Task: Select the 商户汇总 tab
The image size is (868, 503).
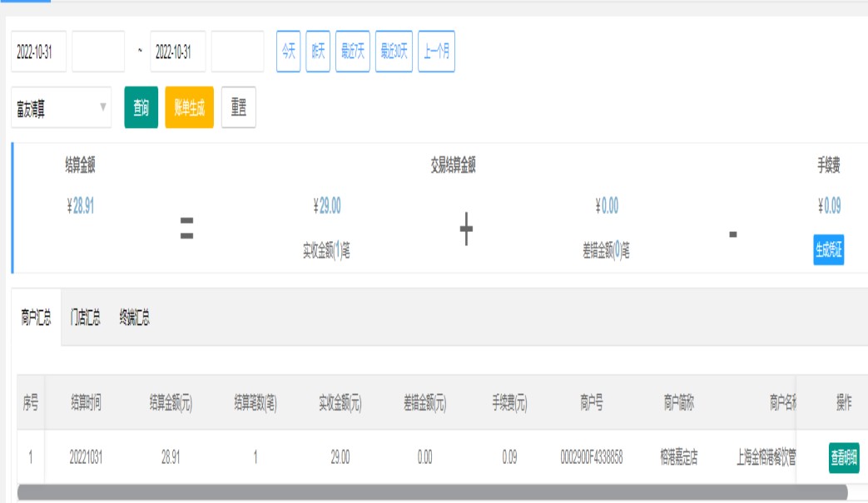Action: coord(36,318)
